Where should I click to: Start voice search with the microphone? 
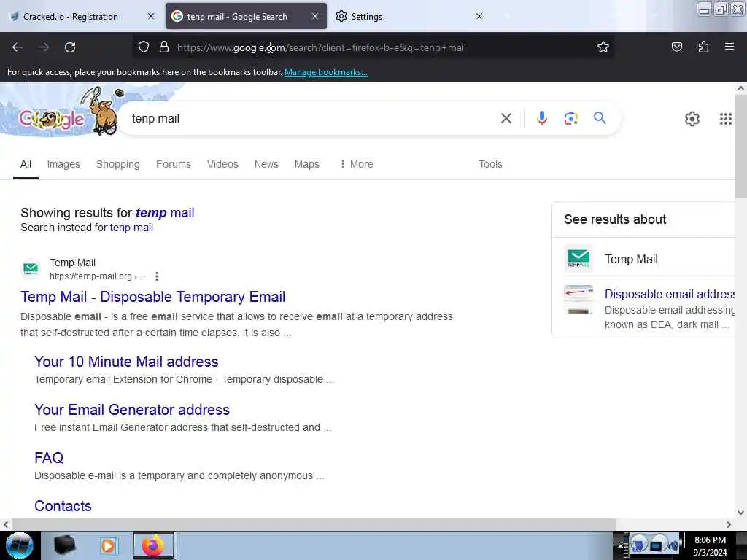[542, 118]
